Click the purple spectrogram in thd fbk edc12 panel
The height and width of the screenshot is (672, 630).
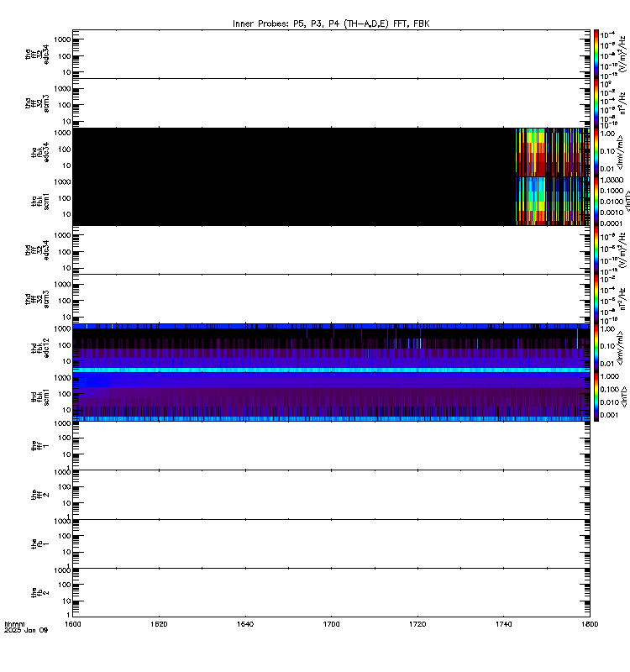(x=331, y=348)
